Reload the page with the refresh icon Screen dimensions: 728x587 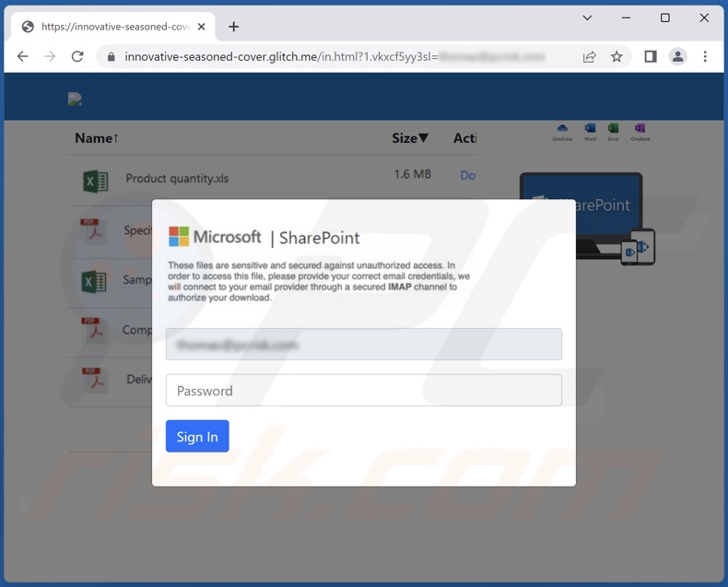[77, 56]
